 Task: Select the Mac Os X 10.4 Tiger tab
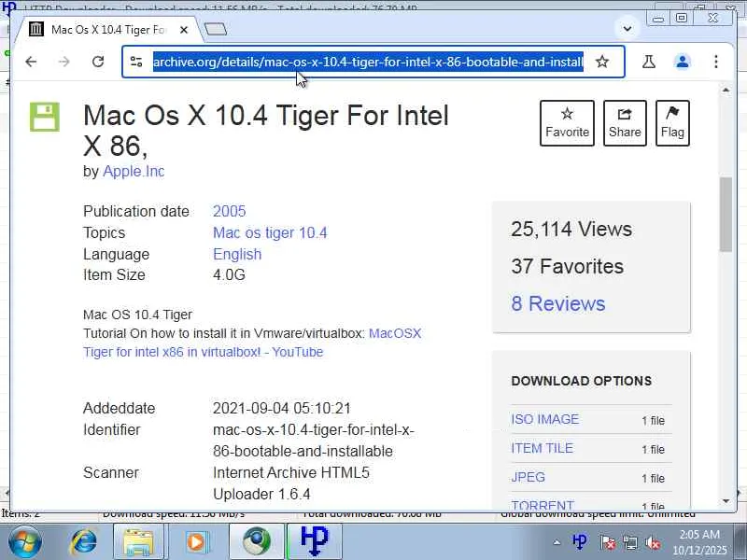click(x=107, y=30)
